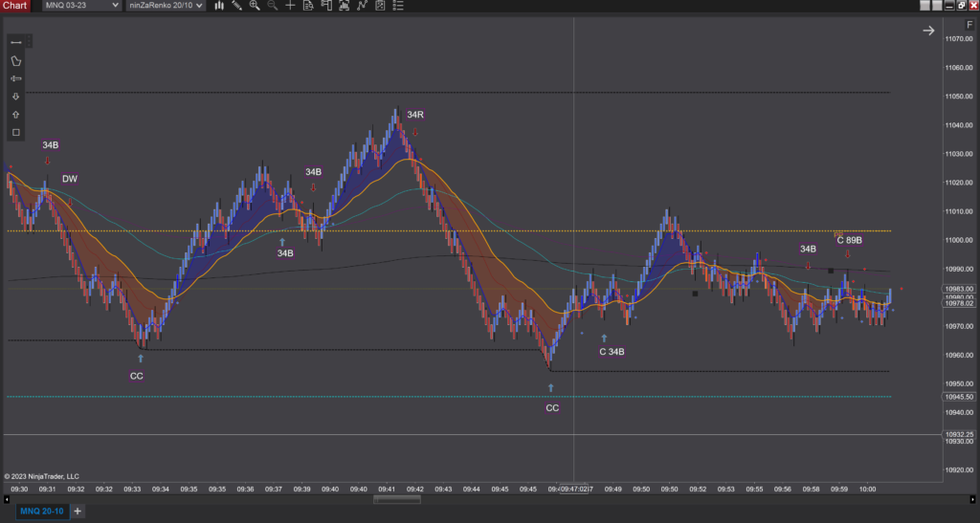Select the horizontal arrow line tool
980x523 pixels.
16,78
